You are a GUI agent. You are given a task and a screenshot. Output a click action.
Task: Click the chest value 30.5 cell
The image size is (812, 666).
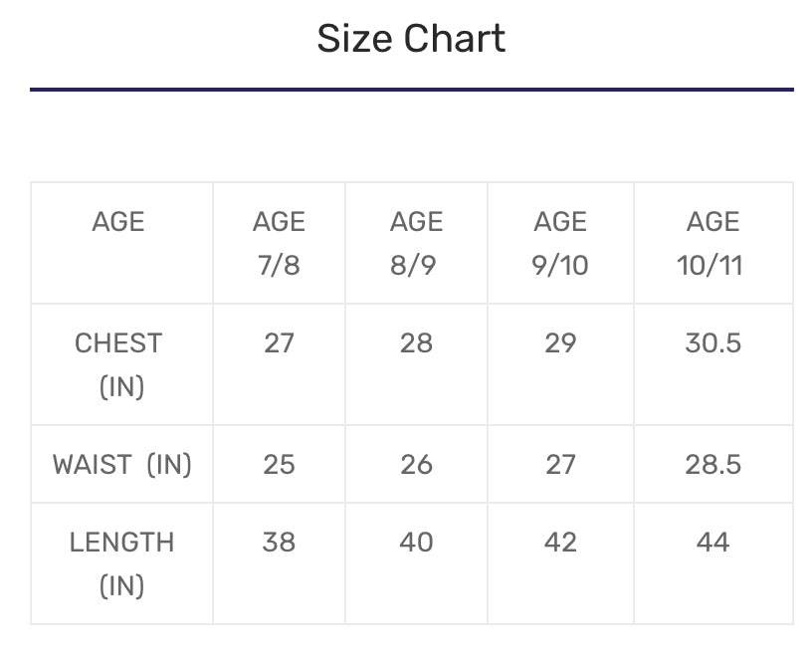[x=712, y=343]
